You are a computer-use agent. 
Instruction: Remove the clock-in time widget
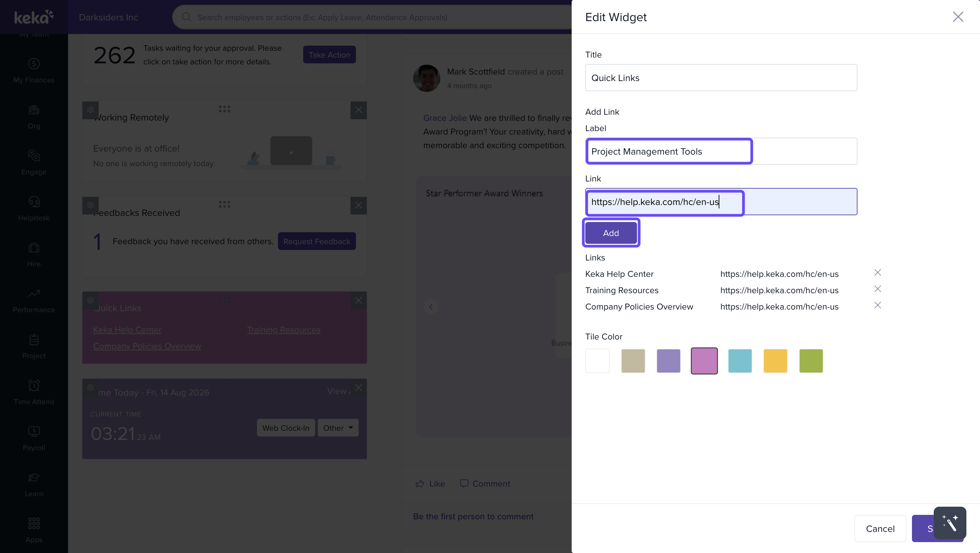click(358, 388)
